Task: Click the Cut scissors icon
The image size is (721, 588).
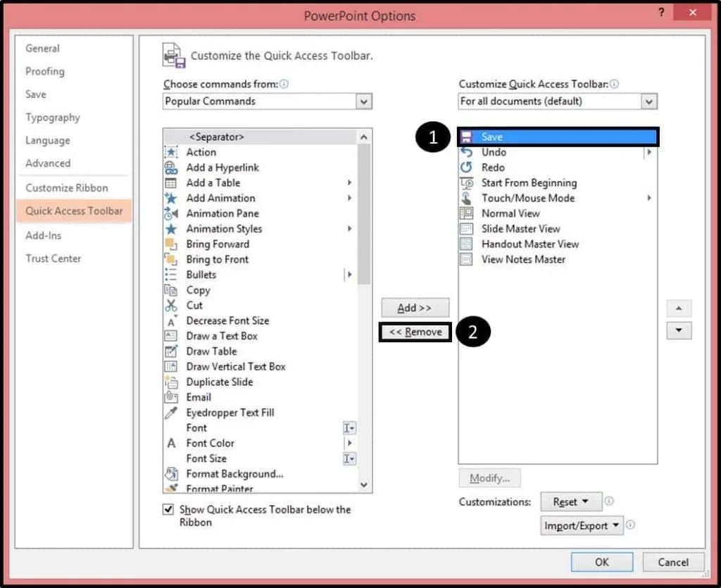Action: (x=170, y=305)
